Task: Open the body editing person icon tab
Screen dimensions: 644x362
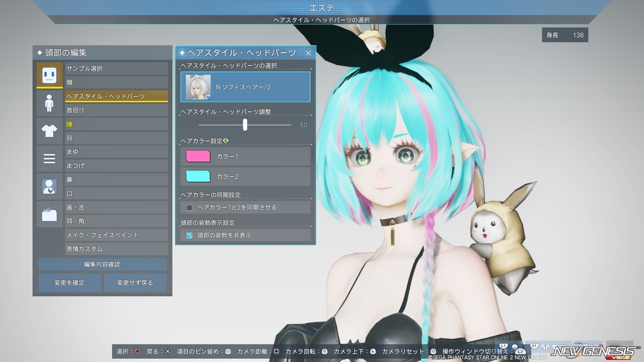Action: (49, 103)
